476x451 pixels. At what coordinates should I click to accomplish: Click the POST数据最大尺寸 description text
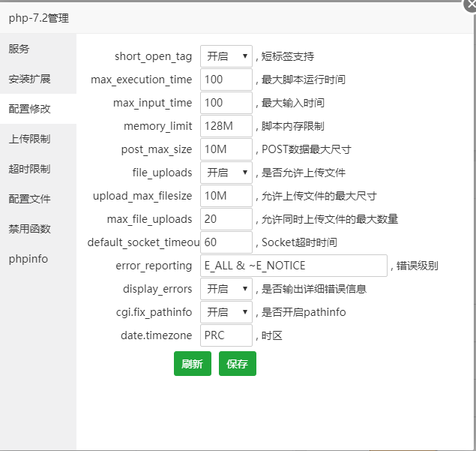(307, 149)
